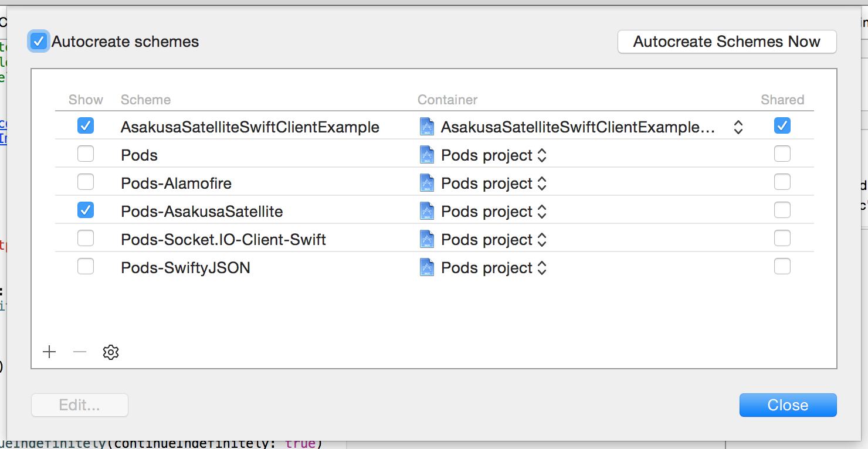Screen dimensions: 868x449
Task: Click the Pods-Alamofire container project icon
Action: point(427,183)
